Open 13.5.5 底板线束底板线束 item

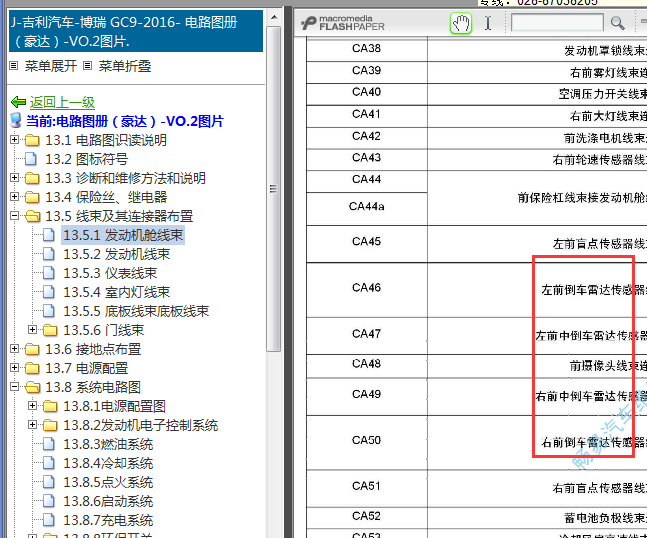[136, 311]
